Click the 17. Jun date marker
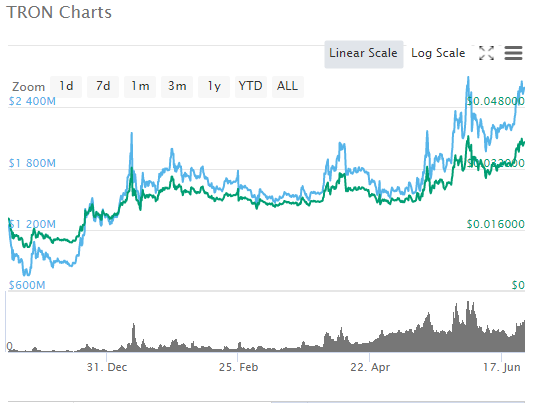The height and width of the screenshot is (403, 549). pos(502,367)
